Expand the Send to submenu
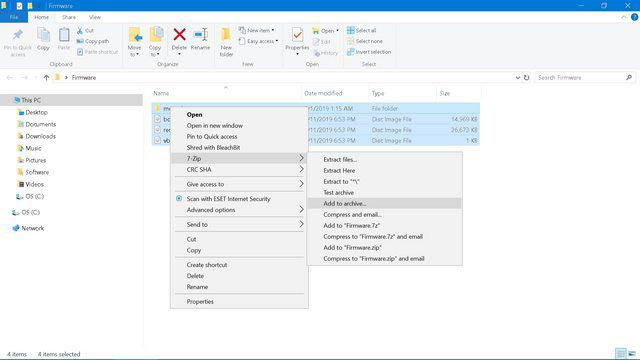 tap(239, 225)
